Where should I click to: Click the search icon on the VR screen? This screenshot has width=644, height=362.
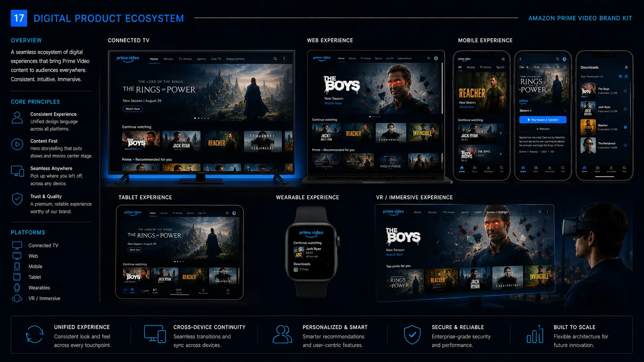coord(540,212)
